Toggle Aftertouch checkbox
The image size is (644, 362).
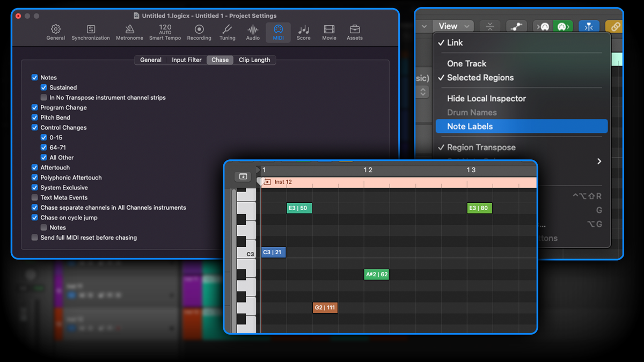click(35, 168)
